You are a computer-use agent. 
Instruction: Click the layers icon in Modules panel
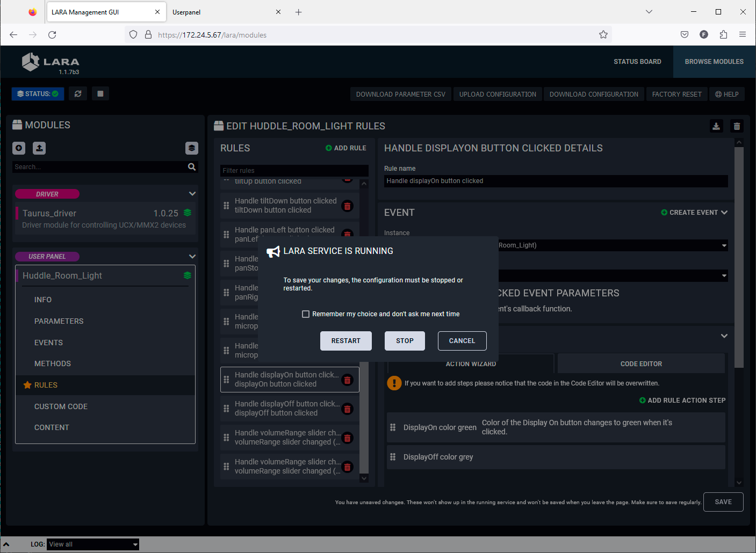pos(192,148)
